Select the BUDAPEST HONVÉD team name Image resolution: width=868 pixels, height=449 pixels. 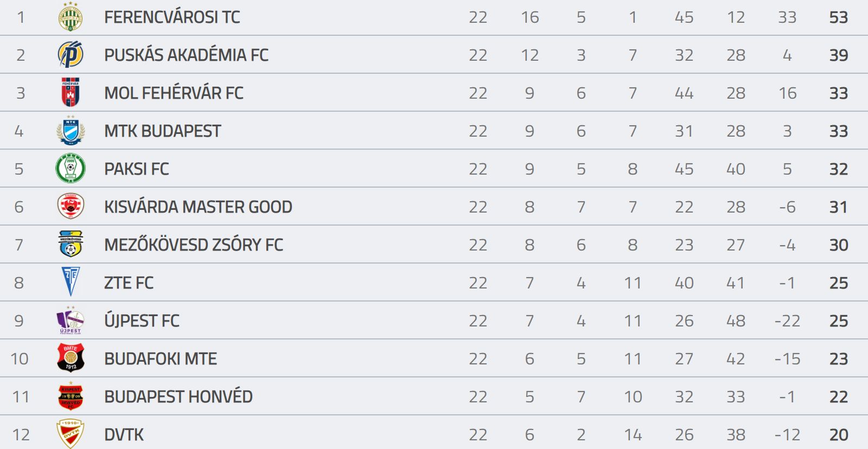[x=178, y=397]
